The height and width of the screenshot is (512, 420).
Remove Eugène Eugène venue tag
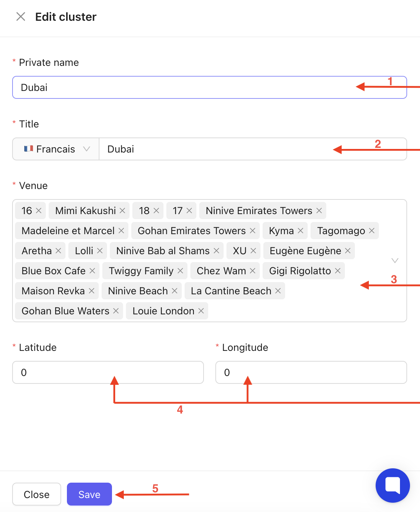tap(348, 251)
